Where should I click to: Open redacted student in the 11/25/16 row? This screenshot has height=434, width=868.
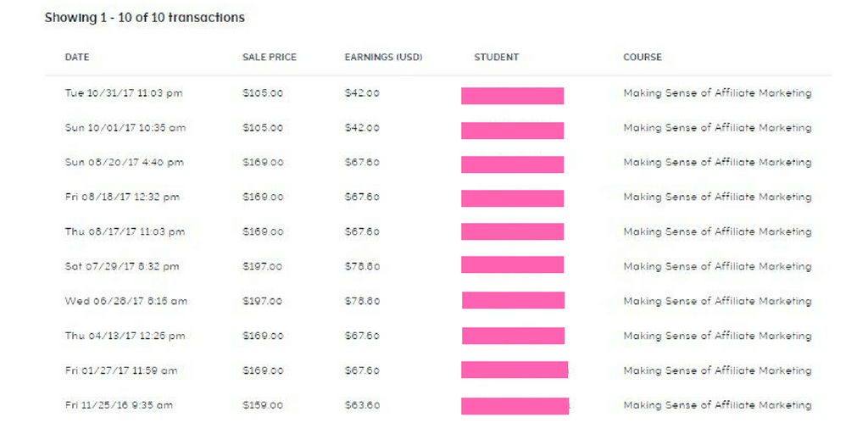pos(515,406)
